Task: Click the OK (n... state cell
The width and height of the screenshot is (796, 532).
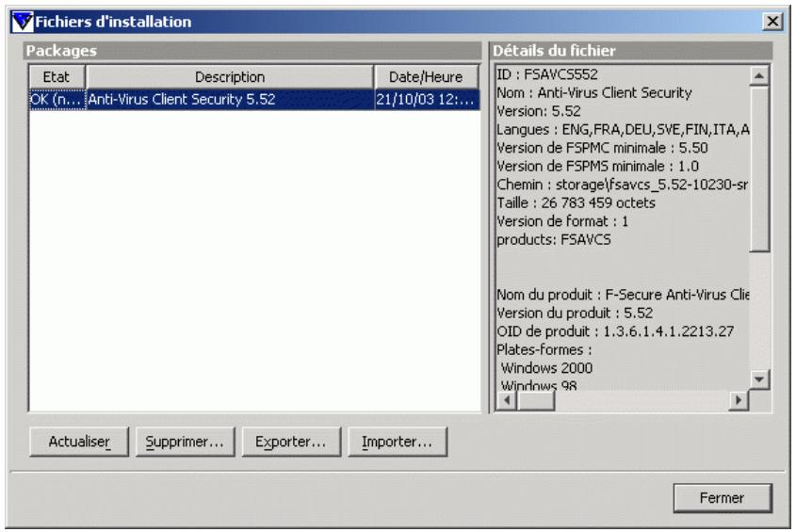Action: (57, 100)
